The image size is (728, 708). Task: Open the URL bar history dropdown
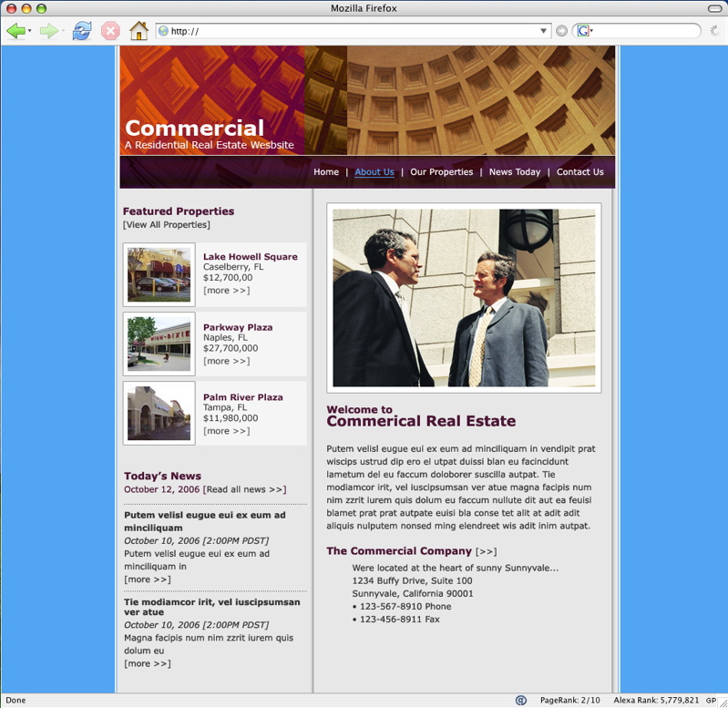click(x=543, y=31)
